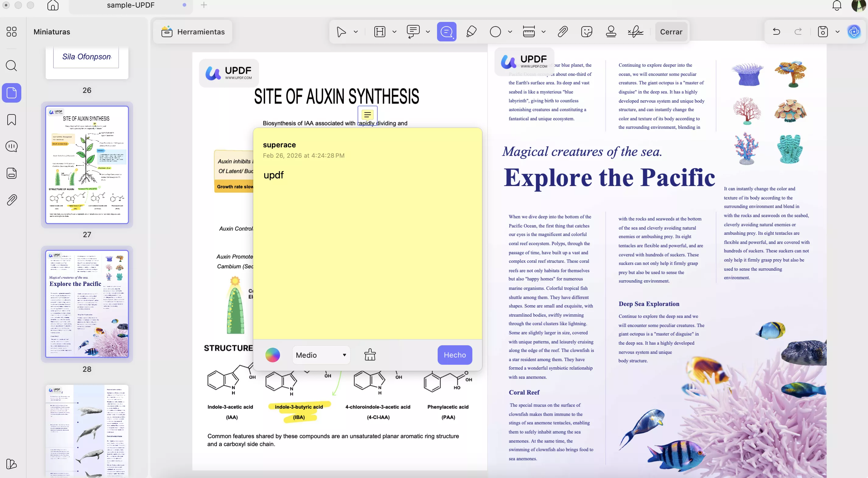The image size is (868, 478).
Task: Open the signature tool
Action: (x=635, y=32)
